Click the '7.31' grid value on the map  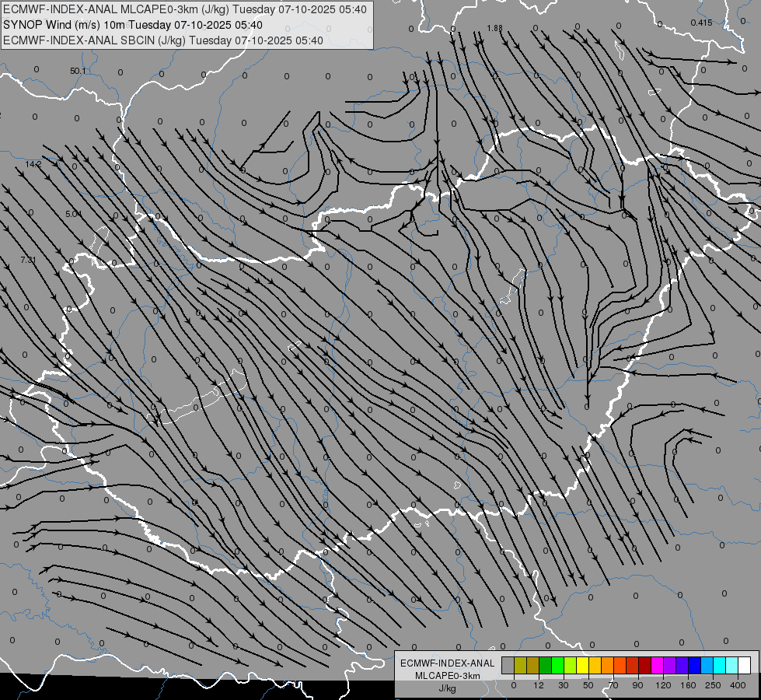[29, 260]
